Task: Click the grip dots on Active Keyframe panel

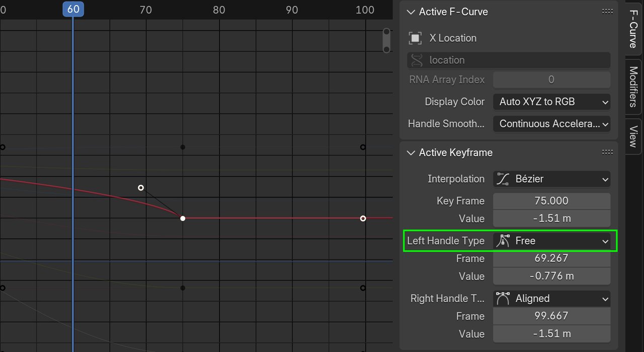Action: [607, 152]
